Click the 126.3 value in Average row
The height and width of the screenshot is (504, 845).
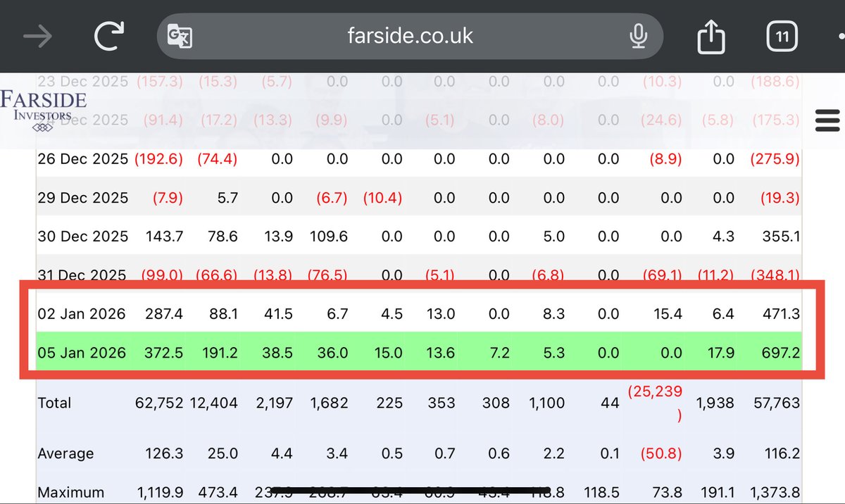coord(164,454)
